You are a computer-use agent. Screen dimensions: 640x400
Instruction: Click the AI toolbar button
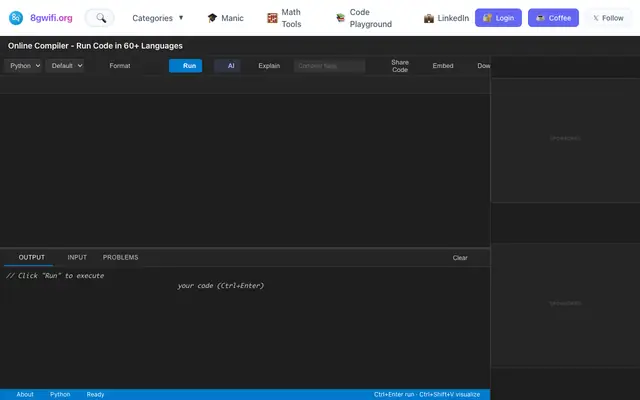click(x=227, y=66)
